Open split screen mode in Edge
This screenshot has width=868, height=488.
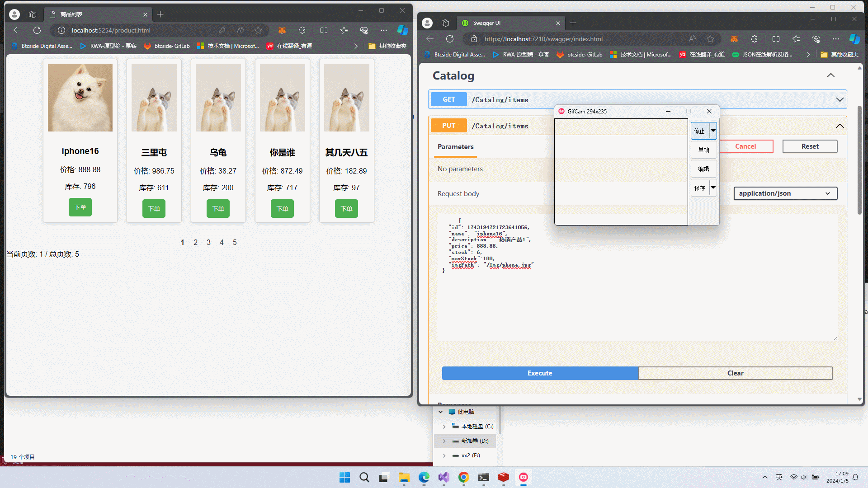[x=776, y=39]
